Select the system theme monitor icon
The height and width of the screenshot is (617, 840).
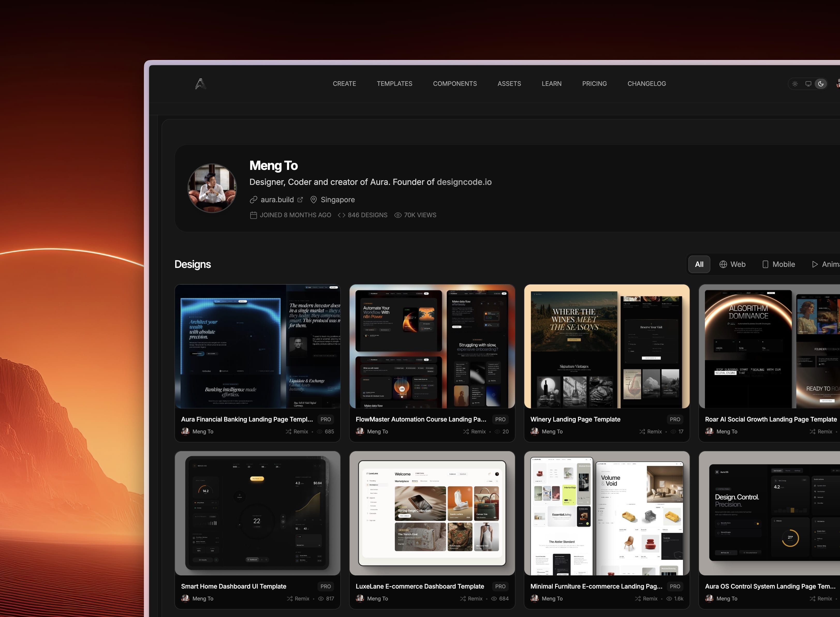click(x=808, y=83)
